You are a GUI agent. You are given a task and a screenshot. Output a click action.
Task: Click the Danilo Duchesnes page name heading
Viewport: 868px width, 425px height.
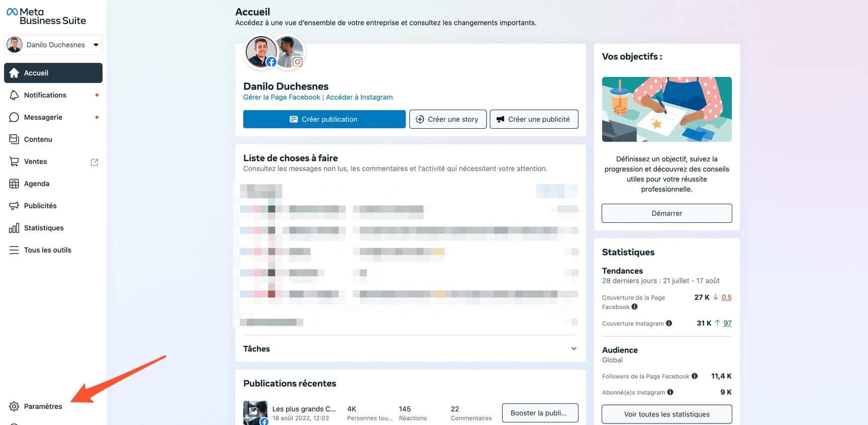click(285, 86)
